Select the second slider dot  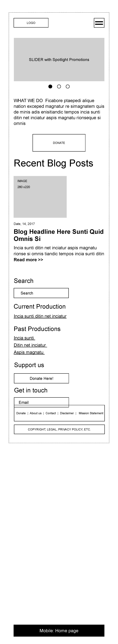[59, 86]
